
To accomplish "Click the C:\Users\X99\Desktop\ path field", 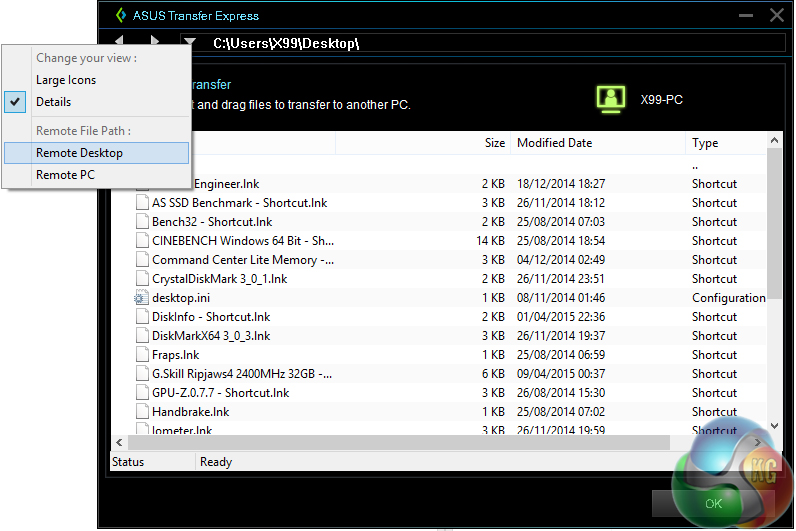I will pyautogui.click(x=482, y=43).
